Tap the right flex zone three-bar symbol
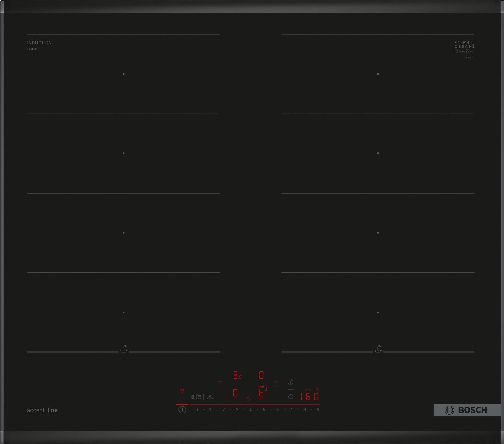Image resolution: width=504 pixels, height=444 pixels. pos(276,384)
